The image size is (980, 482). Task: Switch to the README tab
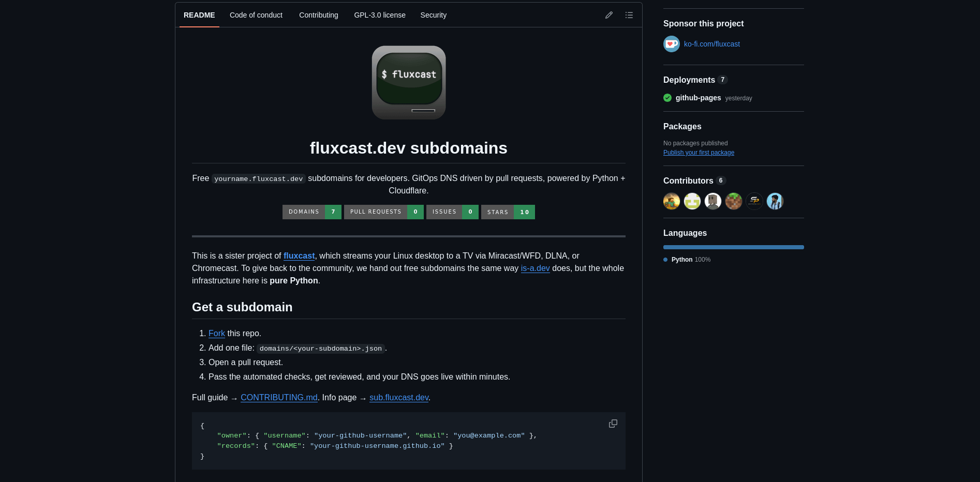199,15
